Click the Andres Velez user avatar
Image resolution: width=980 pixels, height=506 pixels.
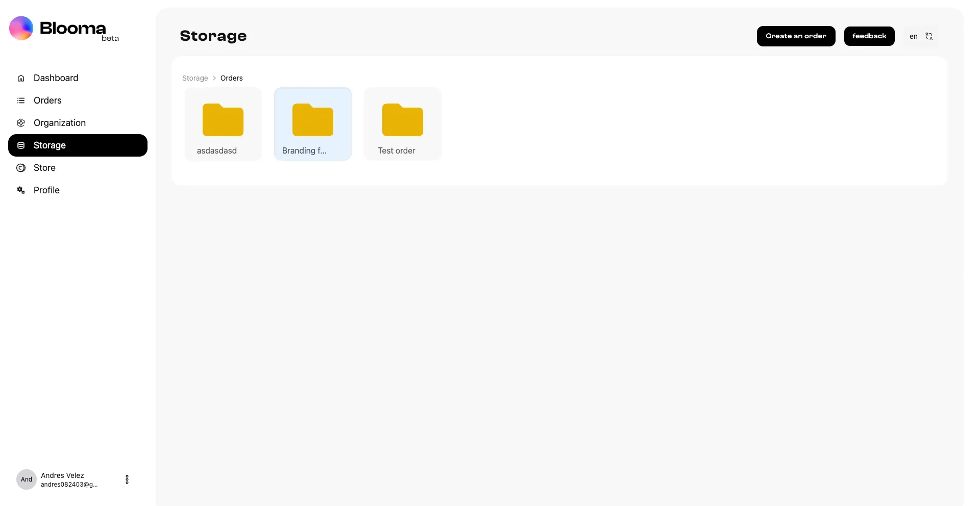click(27, 479)
